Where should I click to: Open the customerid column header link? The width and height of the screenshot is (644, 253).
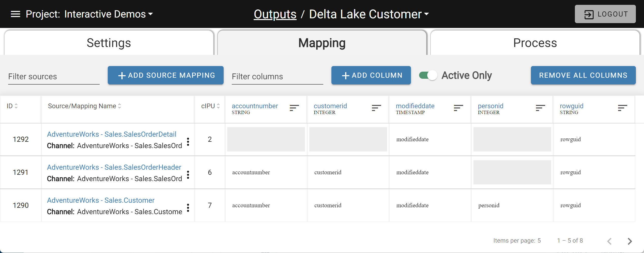point(330,106)
